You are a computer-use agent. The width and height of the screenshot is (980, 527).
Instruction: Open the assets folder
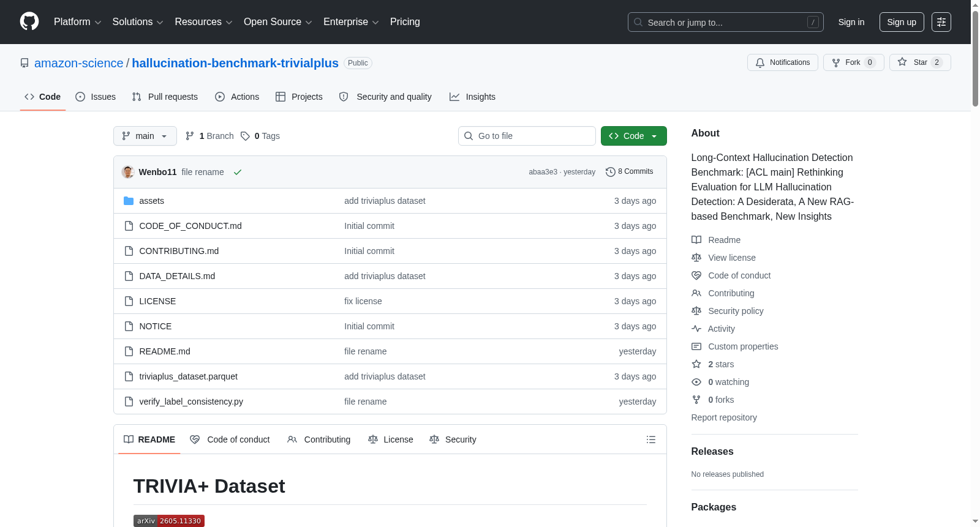coord(151,201)
